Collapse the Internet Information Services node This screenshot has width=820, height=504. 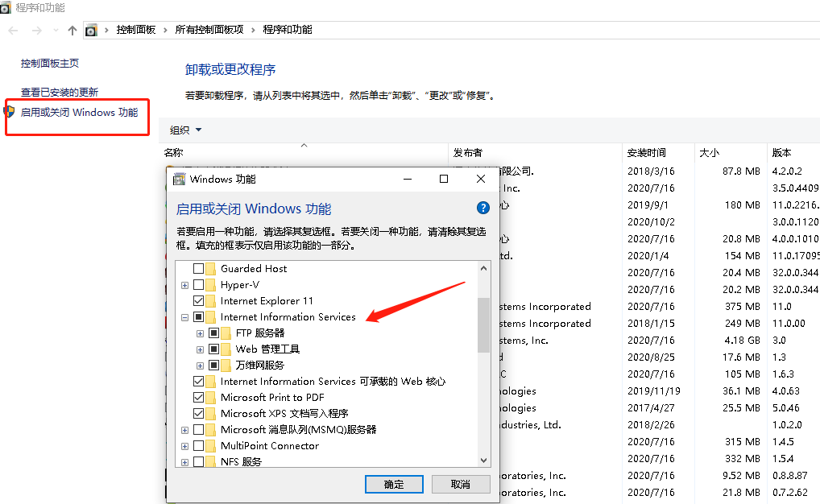[184, 317]
